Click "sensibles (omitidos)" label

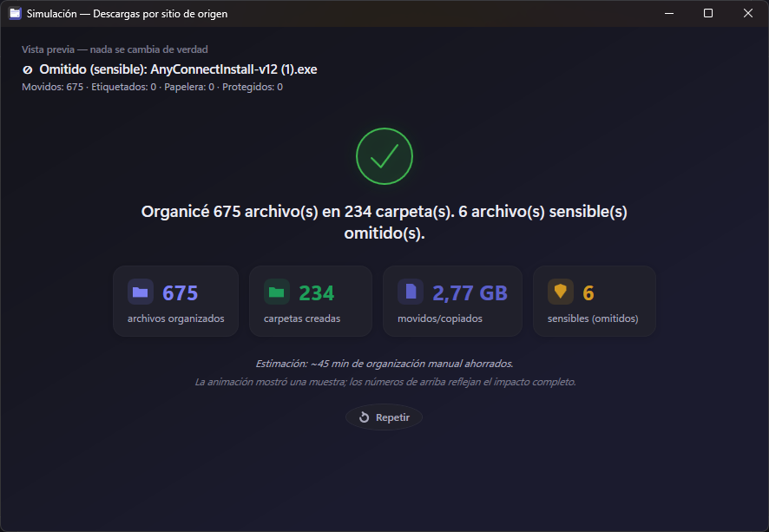593,319
